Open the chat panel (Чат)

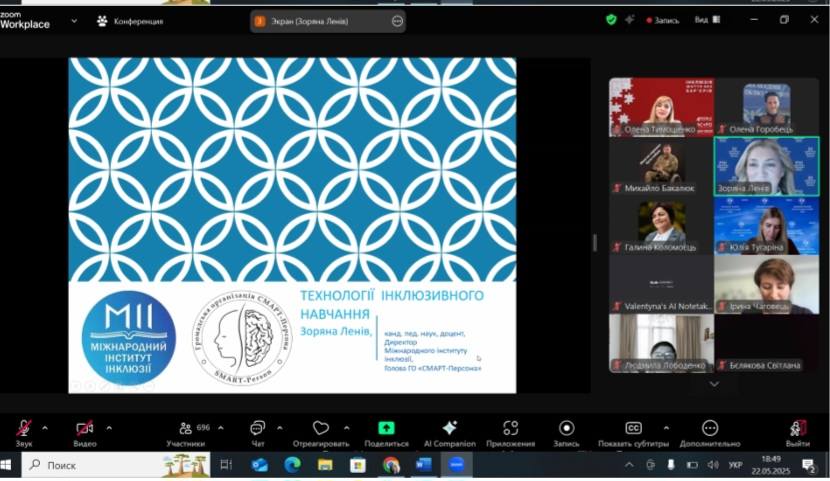pyautogui.click(x=258, y=429)
